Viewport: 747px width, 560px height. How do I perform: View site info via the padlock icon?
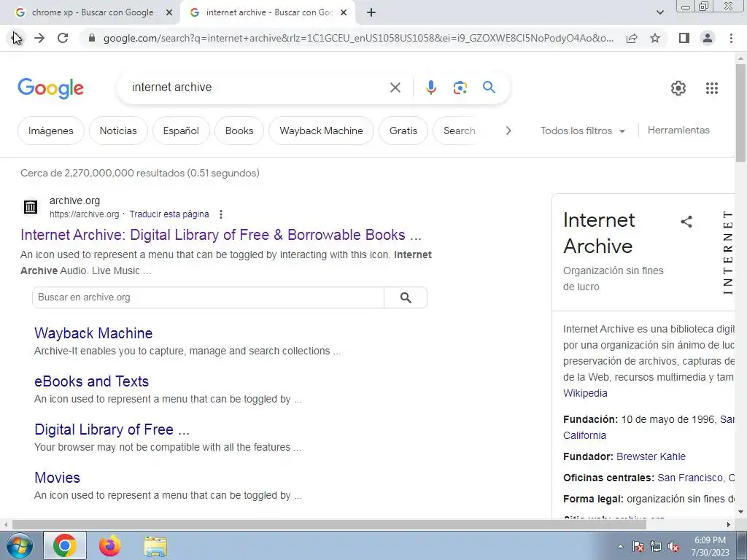click(x=92, y=38)
